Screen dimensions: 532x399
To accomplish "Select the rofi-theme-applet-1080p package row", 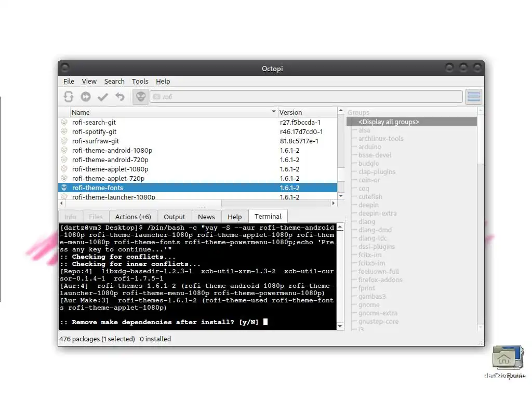I will pyautogui.click(x=198, y=169).
